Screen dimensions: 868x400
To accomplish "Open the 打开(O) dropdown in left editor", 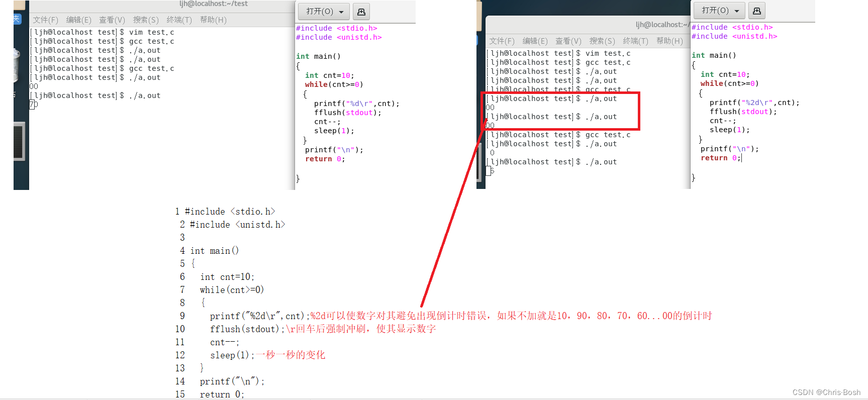I will click(x=324, y=11).
